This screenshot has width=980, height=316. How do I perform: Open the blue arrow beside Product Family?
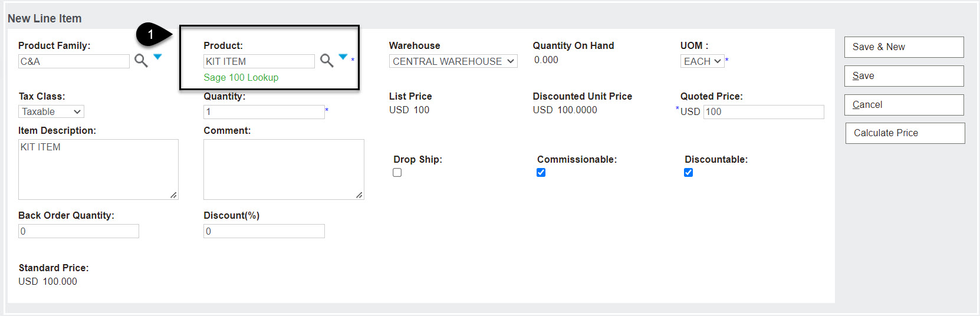point(157,57)
